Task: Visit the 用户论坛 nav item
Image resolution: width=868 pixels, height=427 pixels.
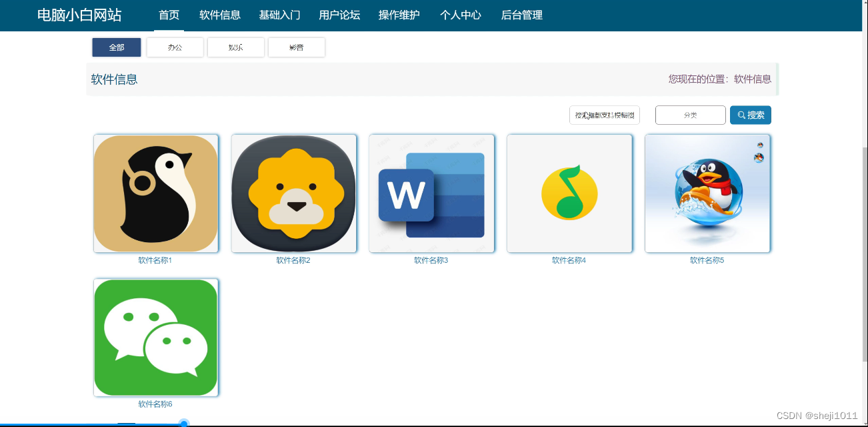Action: pyautogui.click(x=339, y=15)
